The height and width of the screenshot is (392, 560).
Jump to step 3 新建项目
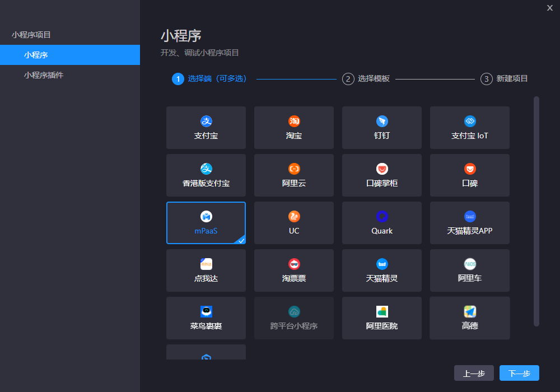[504, 78]
